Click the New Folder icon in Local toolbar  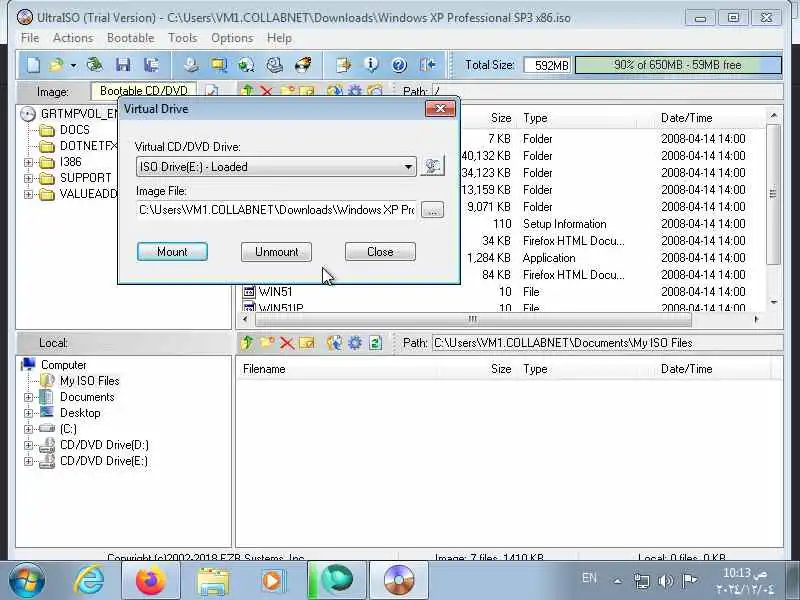pyautogui.click(x=267, y=343)
